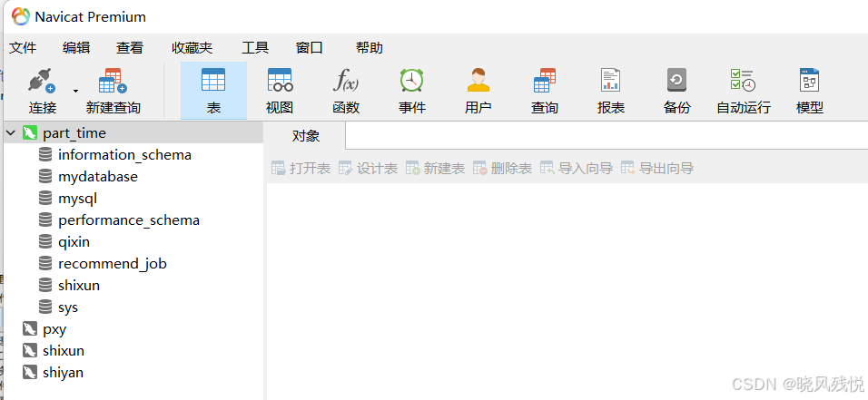
Task: Select the pxy connection
Action: pyautogui.click(x=54, y=330)
